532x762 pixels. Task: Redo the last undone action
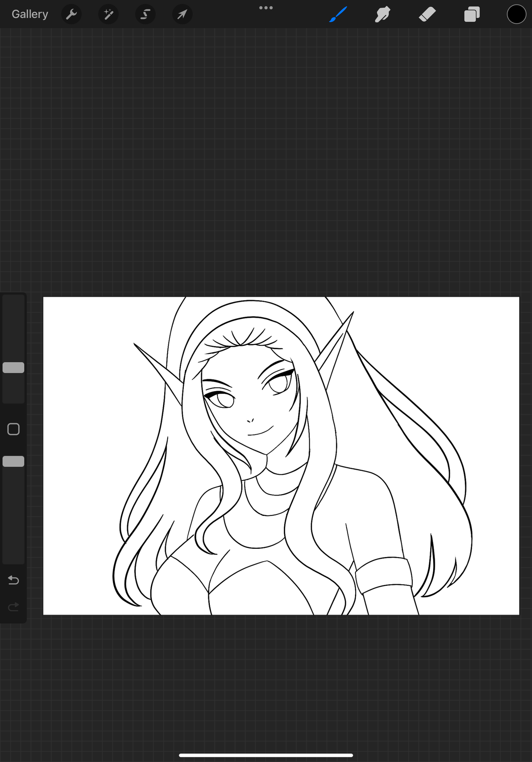point(13,607)
